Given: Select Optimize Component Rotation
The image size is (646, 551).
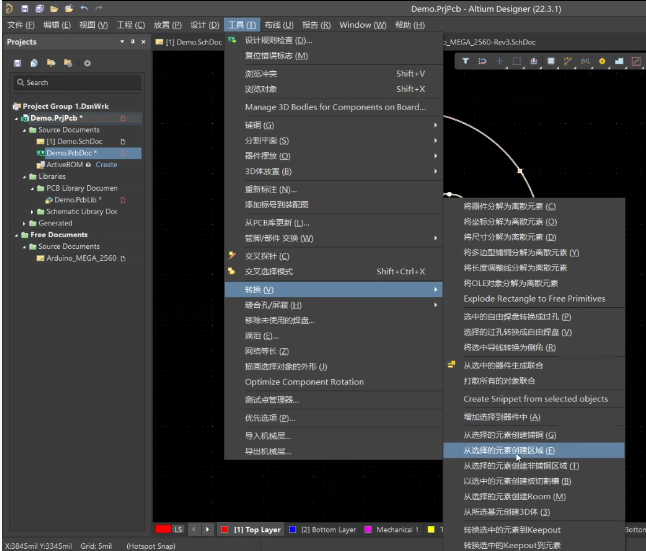Looking at the screenshot, I should click(334, 382).
